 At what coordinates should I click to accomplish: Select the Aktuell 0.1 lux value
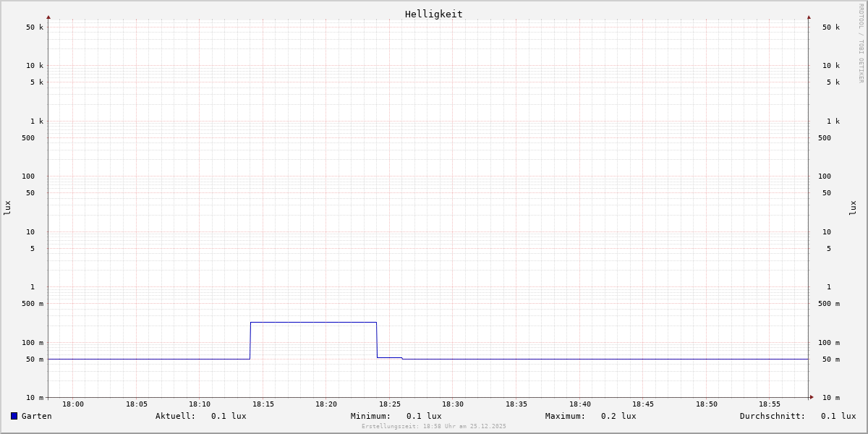click(229, 416)
